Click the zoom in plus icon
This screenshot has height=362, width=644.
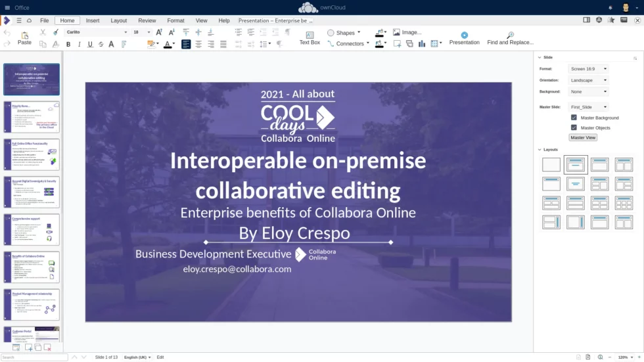coord(639,357)
